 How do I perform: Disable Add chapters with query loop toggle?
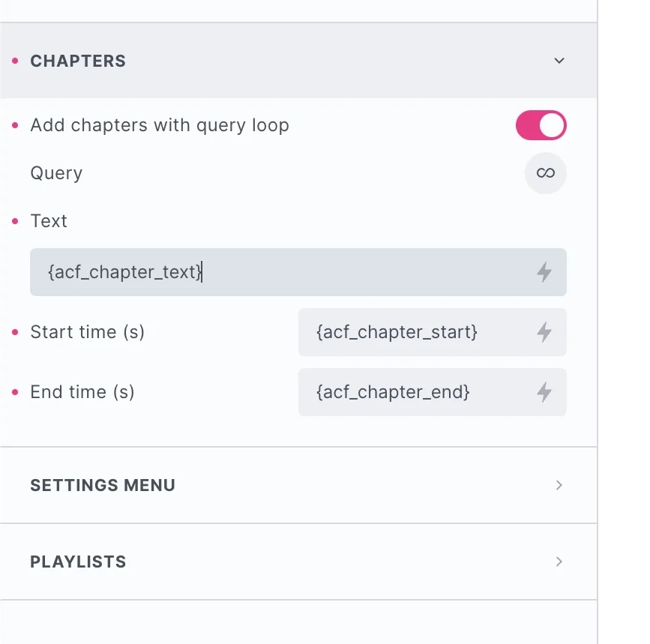(541, 125)
